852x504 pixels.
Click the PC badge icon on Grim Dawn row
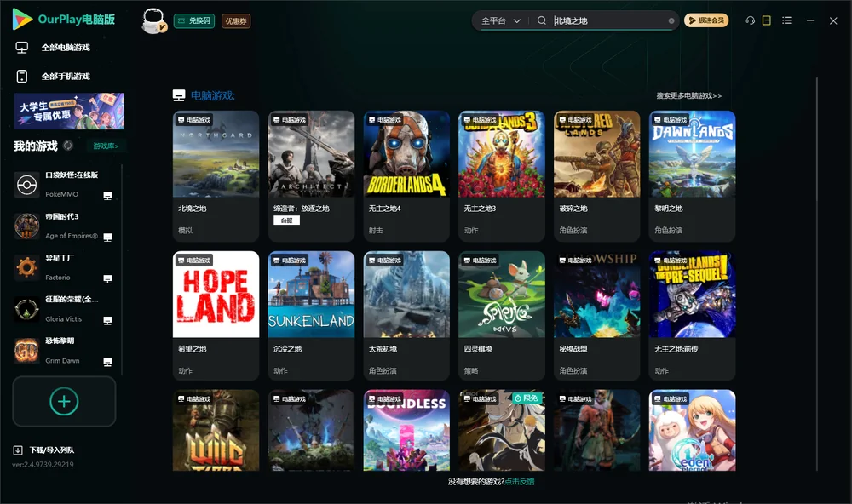tap(107, 363)
